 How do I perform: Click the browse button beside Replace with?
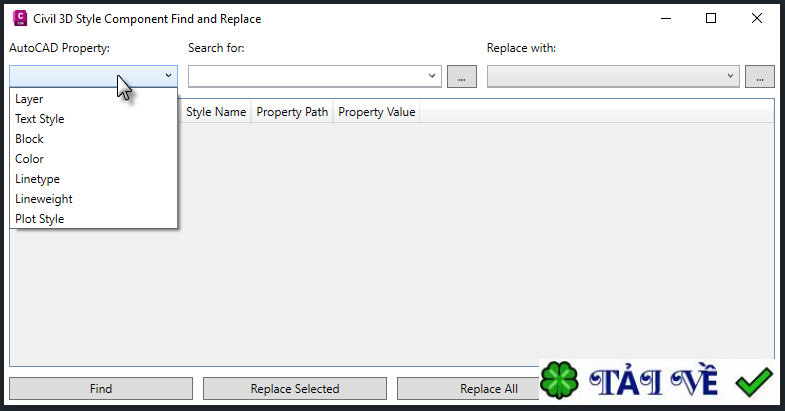pyautogui.click(x=759, y=77)
